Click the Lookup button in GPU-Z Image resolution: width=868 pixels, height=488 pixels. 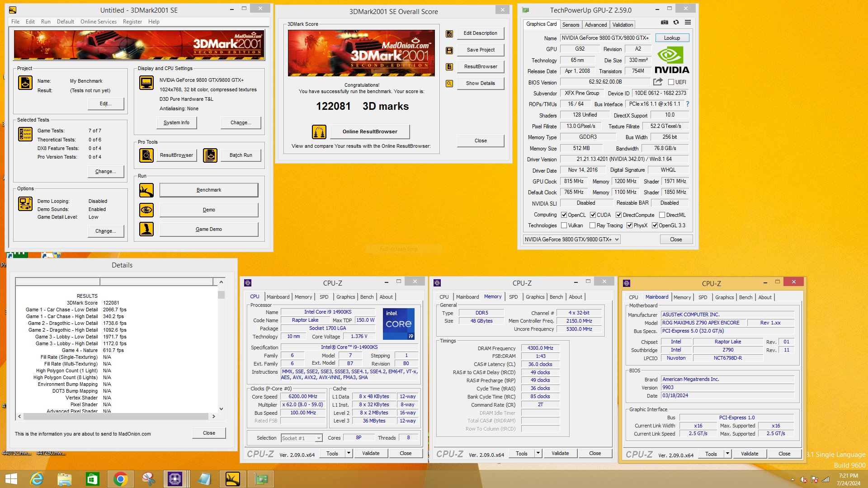[672, 38]
